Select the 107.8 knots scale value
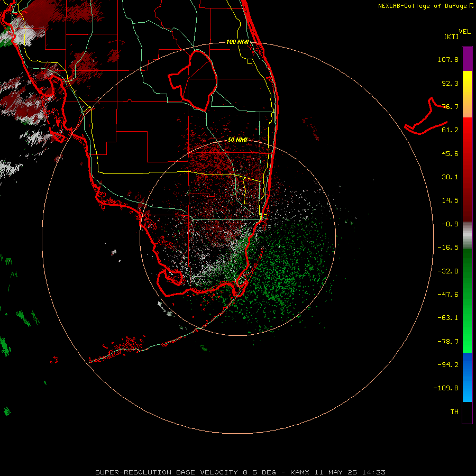 click(x=448, y=59)
